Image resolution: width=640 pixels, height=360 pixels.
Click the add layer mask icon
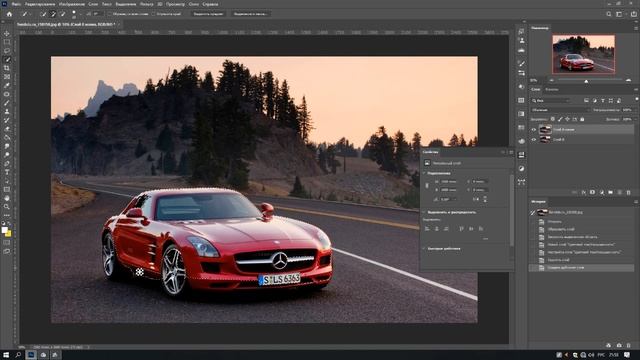pyautogui.click(x=593, y=192)
